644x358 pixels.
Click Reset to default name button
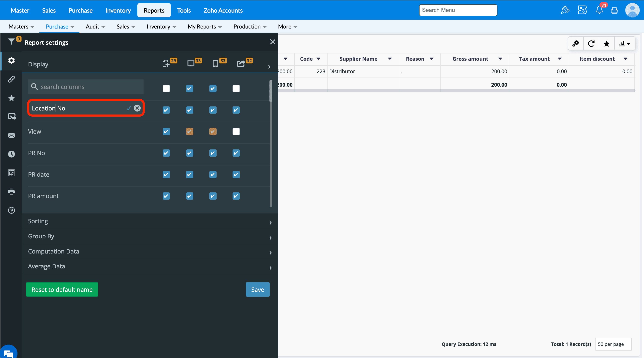(62, 289)
